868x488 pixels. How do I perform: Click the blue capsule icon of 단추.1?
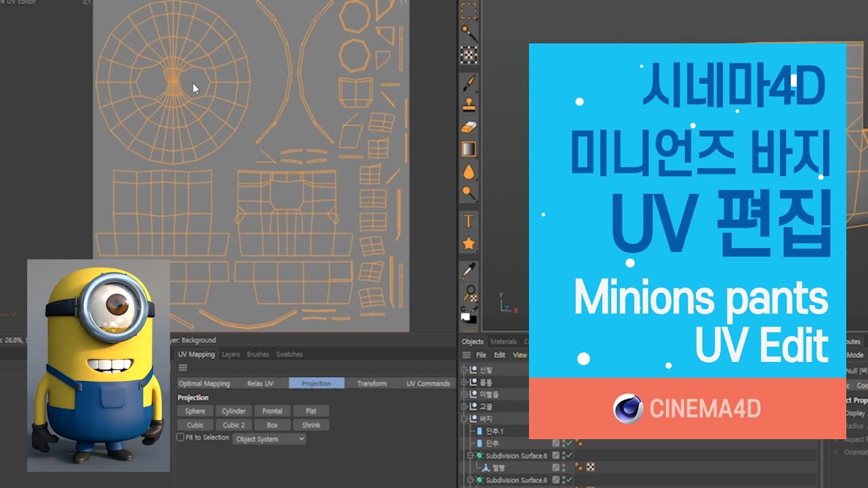coord(479,431)
